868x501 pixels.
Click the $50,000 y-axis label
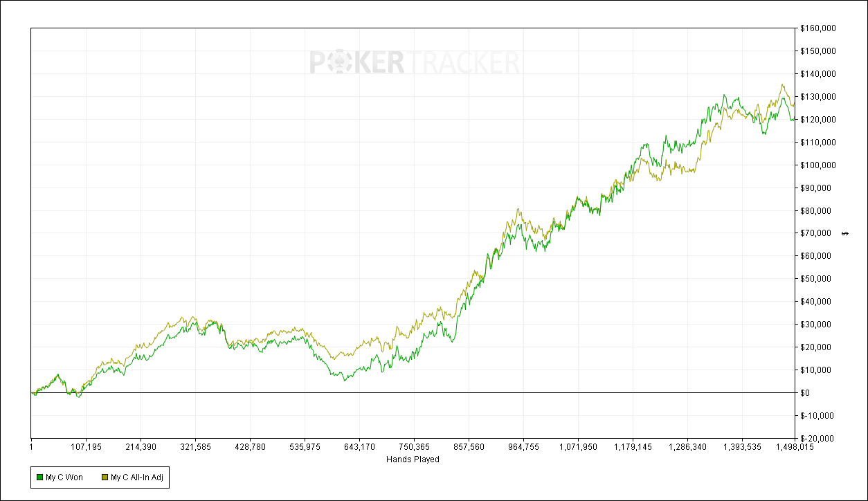click(815, 279)
